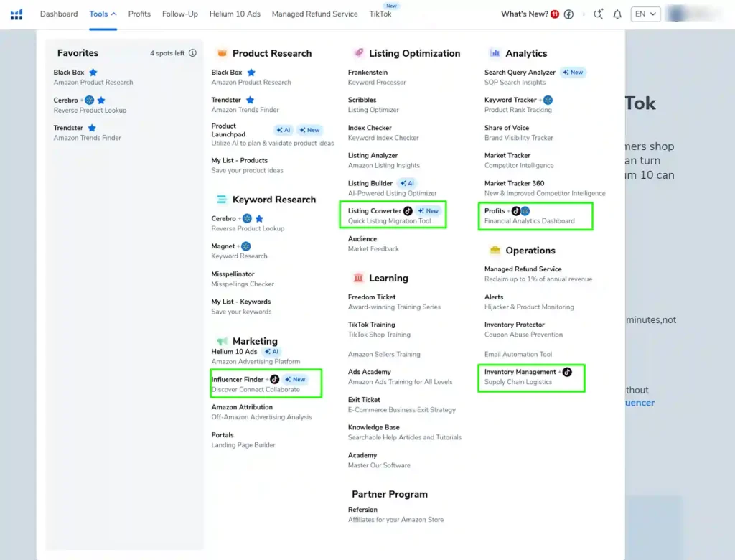Open Knowledge Base help articles
The image size is (735, 560).
pyautogui.click(x=405, y=432)
